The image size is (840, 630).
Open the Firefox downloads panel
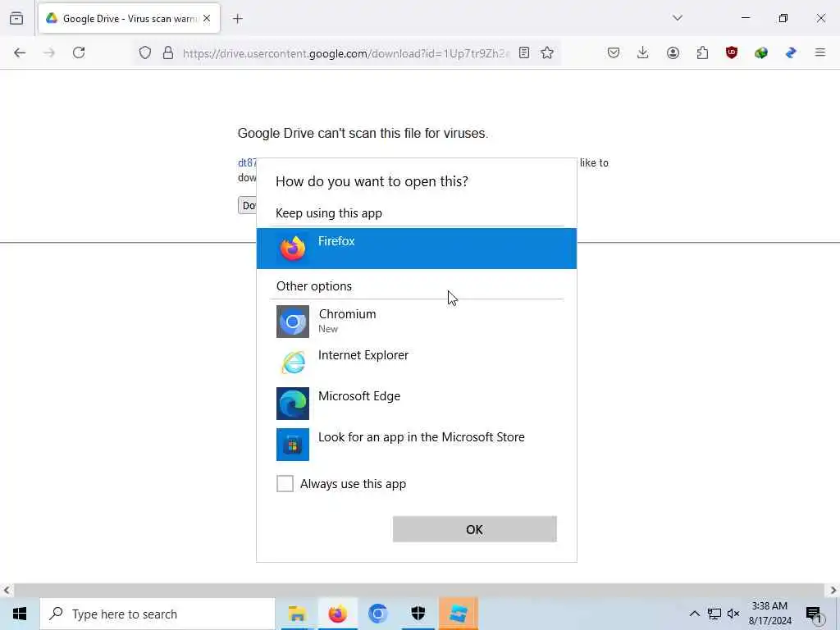click(643, 52)
